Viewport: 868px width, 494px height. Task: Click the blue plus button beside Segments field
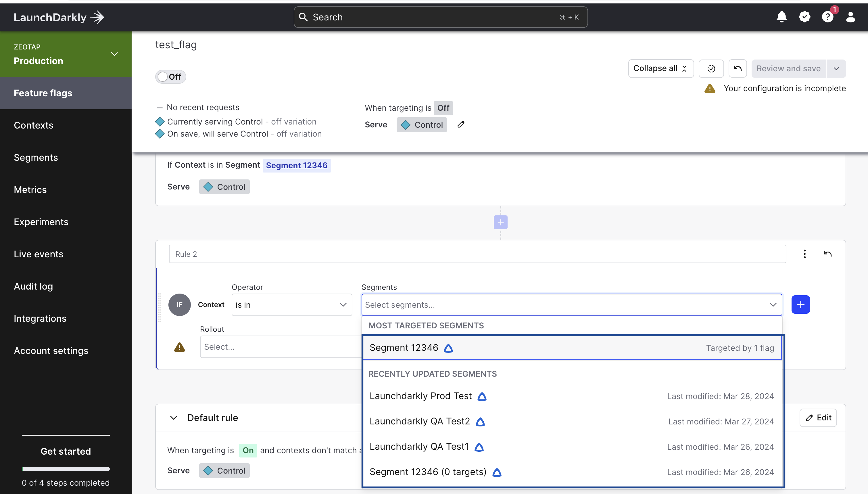[x=800, y=304]
